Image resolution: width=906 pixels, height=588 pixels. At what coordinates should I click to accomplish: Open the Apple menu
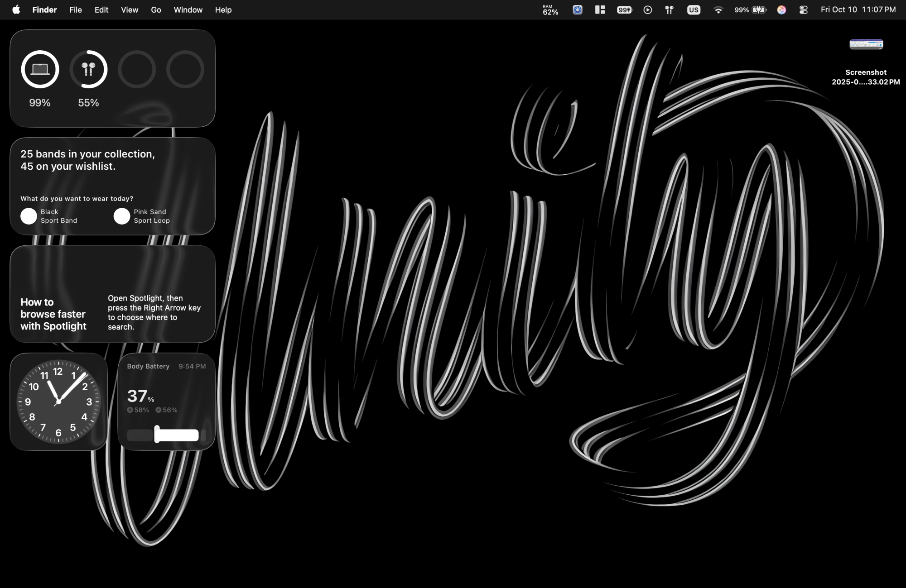pyautogui.click(x=16, y=10)
